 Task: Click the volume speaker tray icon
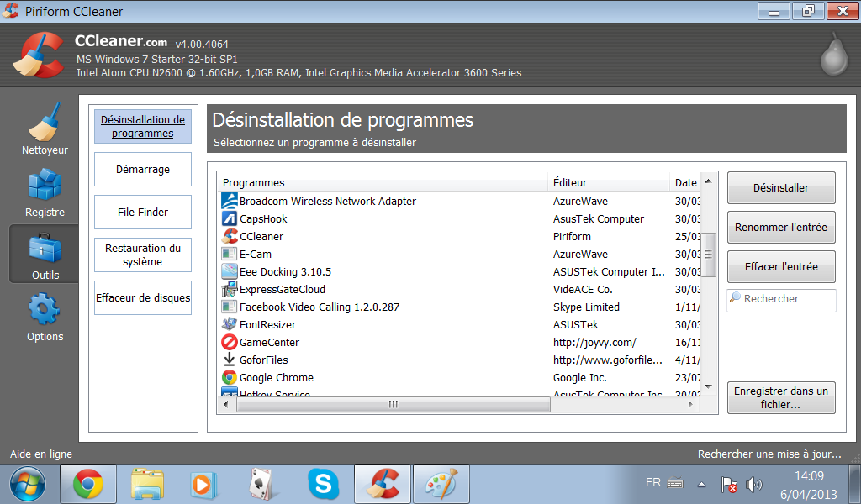[x=754, y=484]
